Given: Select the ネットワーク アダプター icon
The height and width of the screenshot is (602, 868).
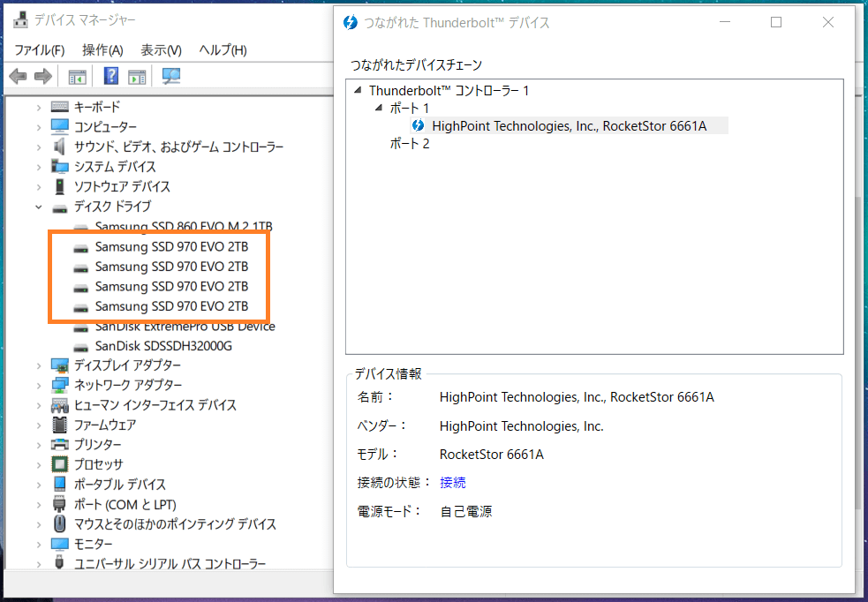Looking at the screenshot, I should coord(60,386).
